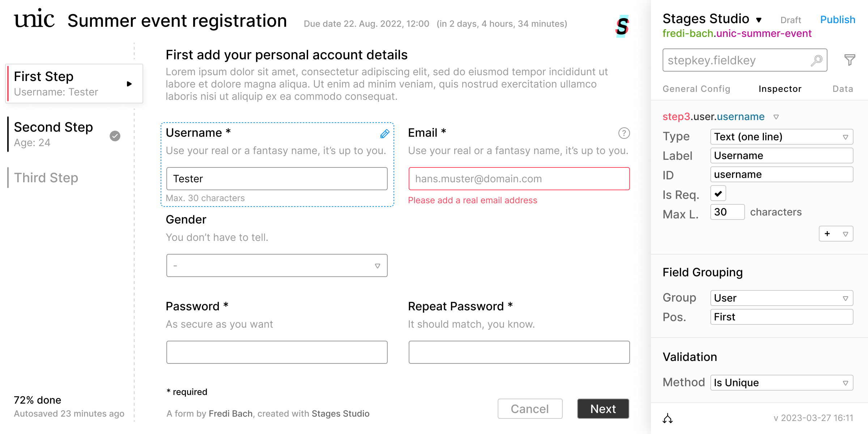Open the Type dropdown showing Text (one line)
Screen dimensions: 868x434
tap(781, 137)
